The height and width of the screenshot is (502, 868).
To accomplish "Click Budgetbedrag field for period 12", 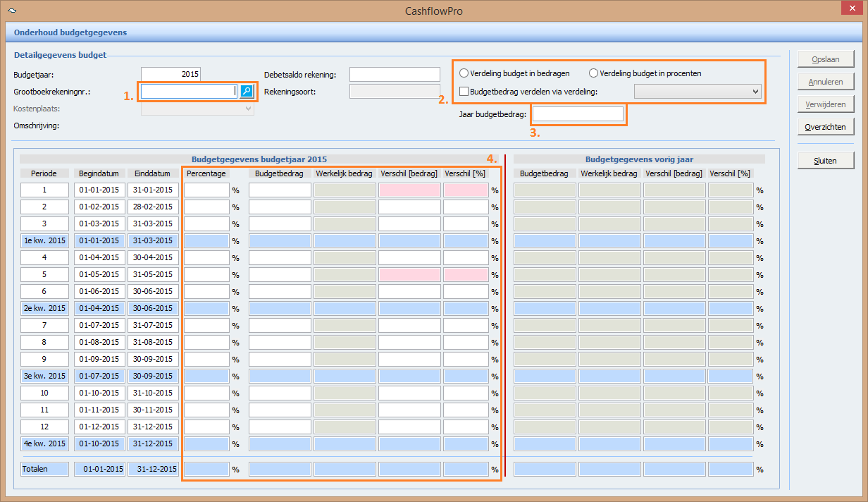I will tap(280, 427).
